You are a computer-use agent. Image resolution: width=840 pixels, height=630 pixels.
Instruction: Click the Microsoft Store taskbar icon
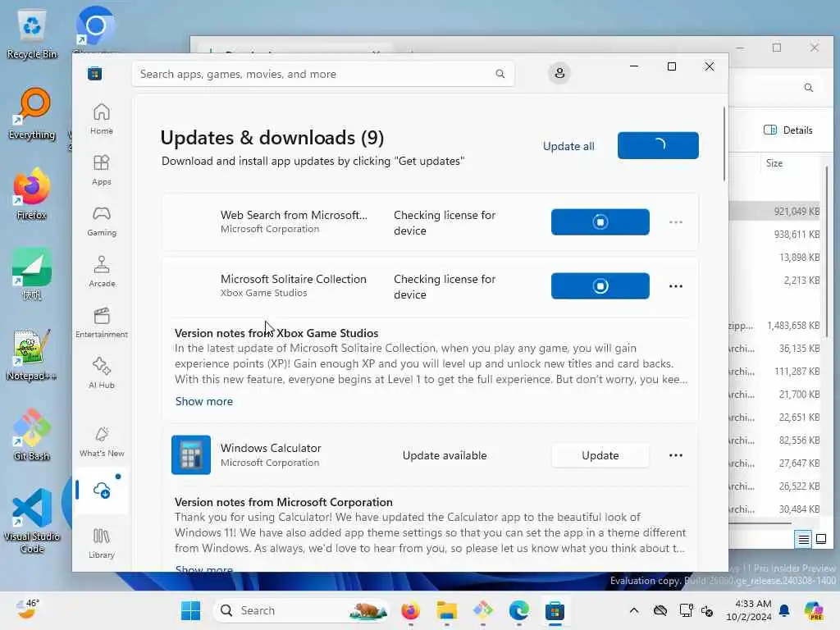pos(555,610)
